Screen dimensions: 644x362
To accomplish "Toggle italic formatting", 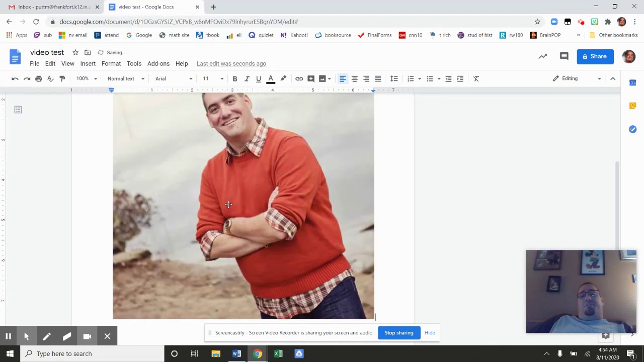I will tap(247, 78).
